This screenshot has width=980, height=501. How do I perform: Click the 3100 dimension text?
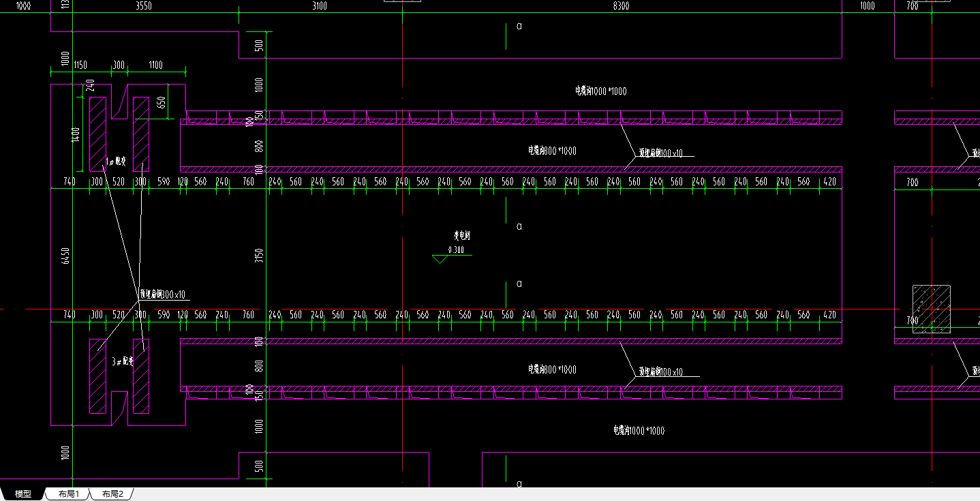319,6
